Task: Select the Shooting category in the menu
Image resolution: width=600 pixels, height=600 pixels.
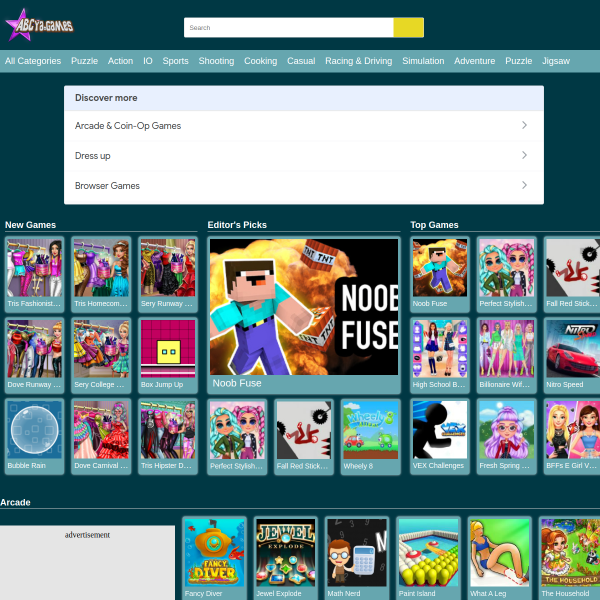Action: point(216,61)
